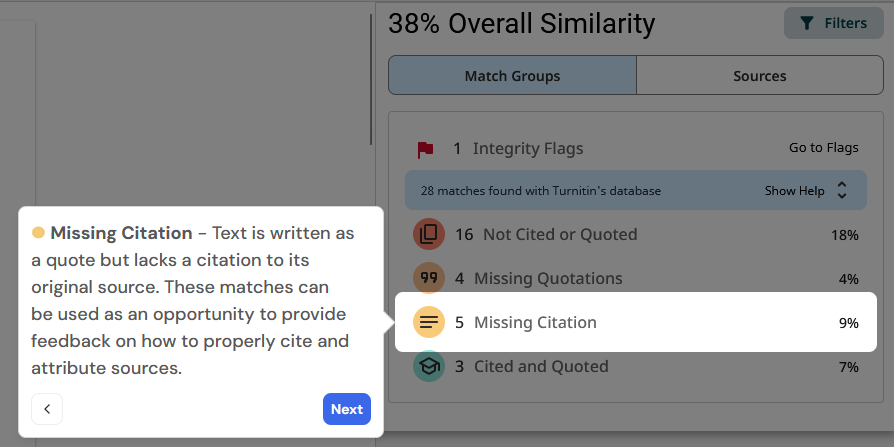Viewport: 894px width, 447px height.
Task: Expand help with the Show Help arrows
Action: (841, 190)
